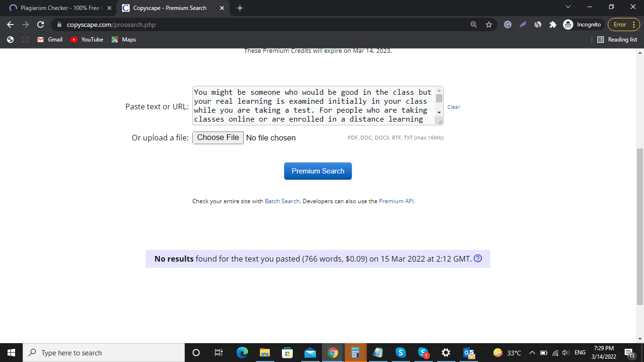
Task: Bookmark this page with the star
Action: click(489, 25)
